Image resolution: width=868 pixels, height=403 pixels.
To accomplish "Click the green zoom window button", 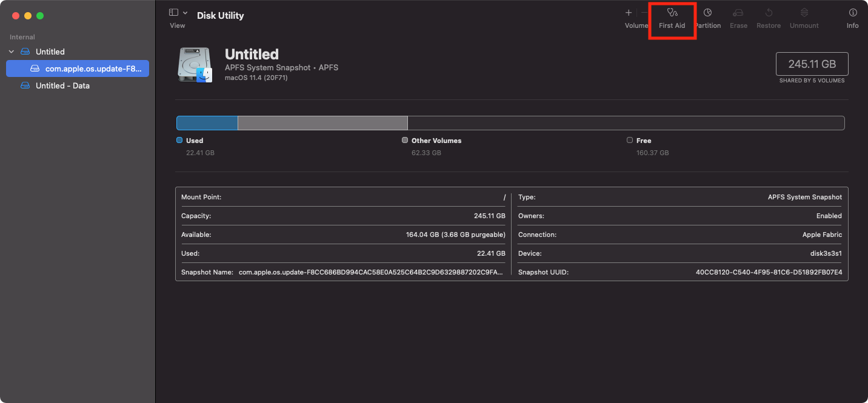I will (x=40, y=15).
